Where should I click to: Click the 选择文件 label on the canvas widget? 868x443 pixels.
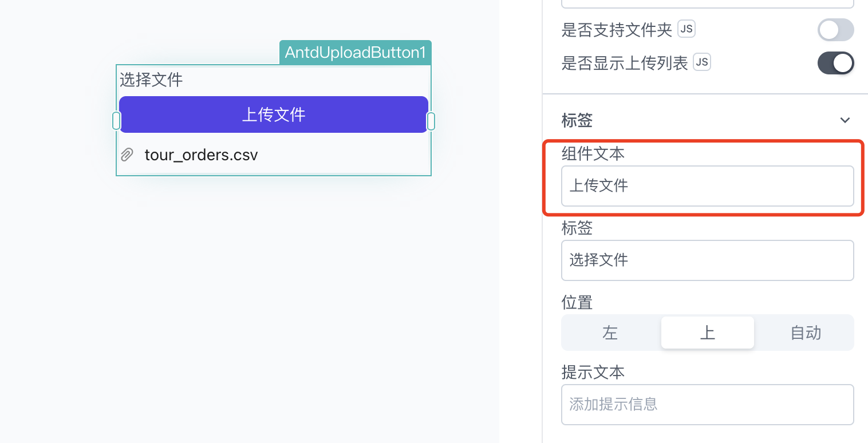point(151,80)
